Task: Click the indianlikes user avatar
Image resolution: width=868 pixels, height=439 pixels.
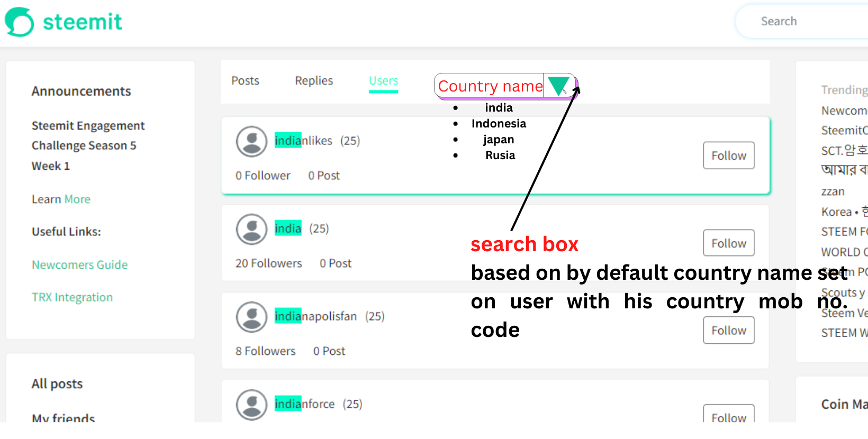Action: 251,141
